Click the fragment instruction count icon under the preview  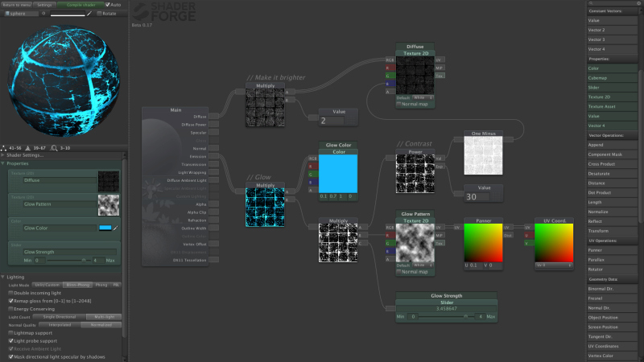(x=28, y=148)
